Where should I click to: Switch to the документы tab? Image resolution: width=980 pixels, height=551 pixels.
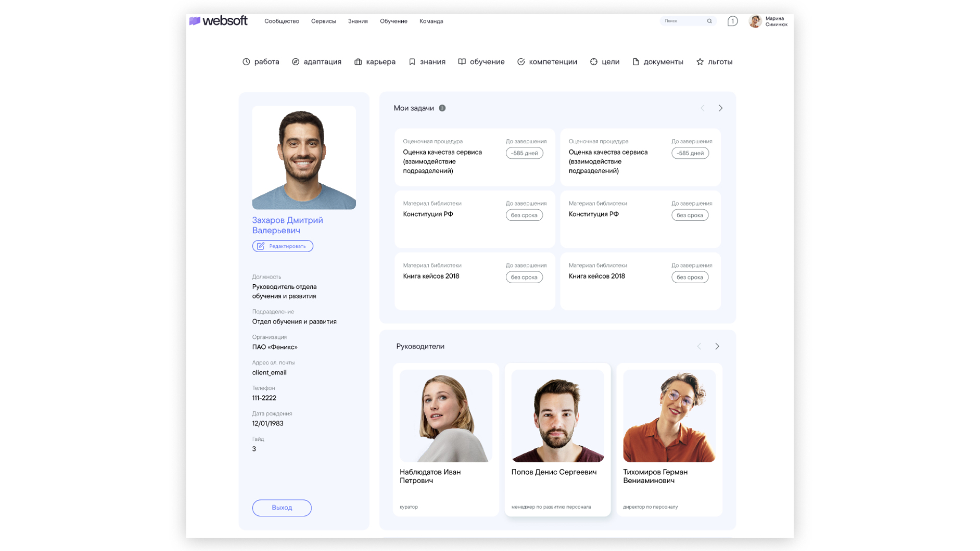pos(657,62)
